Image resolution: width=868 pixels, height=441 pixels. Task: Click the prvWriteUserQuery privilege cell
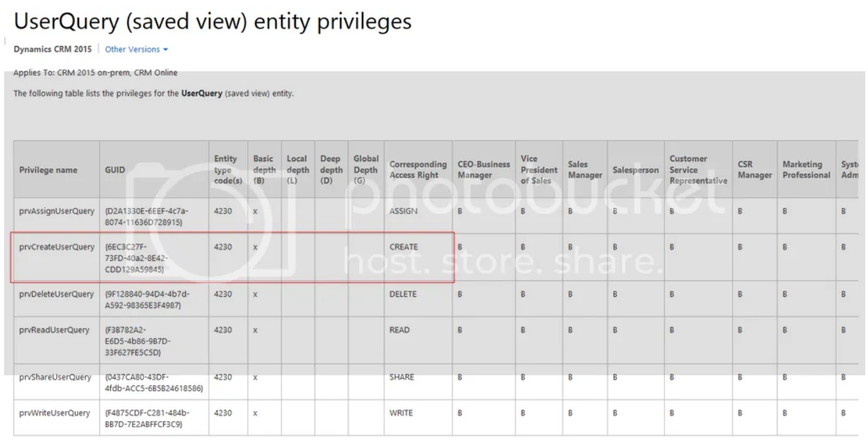[54, 412]
